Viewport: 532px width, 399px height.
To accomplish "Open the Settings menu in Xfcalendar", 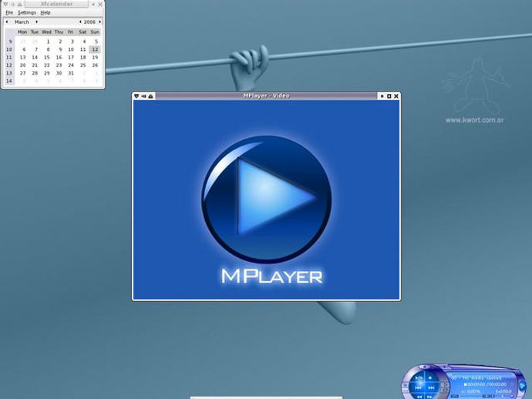I will 27,12.
